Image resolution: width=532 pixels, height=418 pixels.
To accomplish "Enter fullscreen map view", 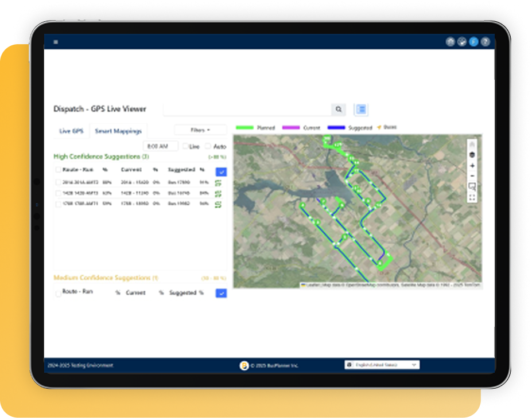I will [x=472, y=197].
